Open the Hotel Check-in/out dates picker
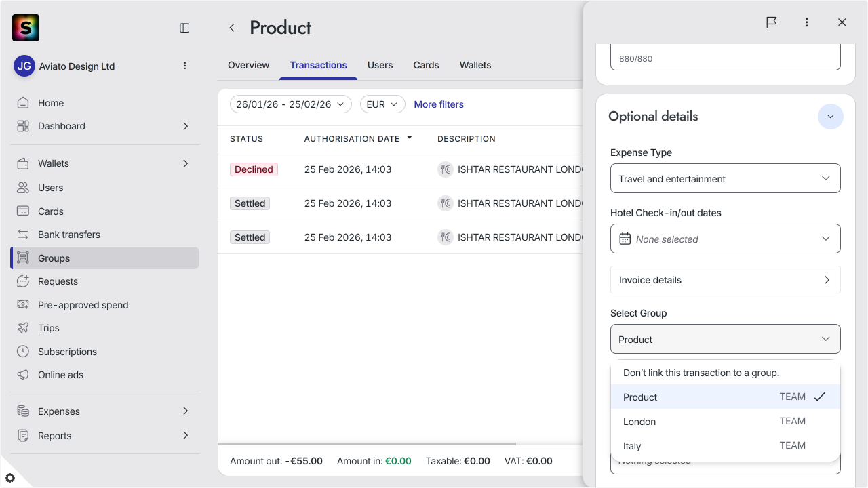Viewport: 868px width, 488px height. pos(726,239)
